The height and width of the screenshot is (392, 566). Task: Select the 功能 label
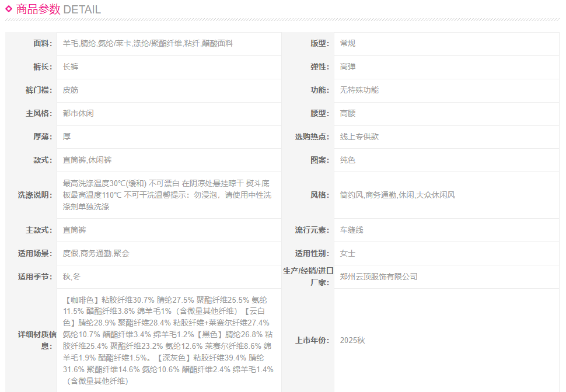pyautogui.click(x=320, y=90)
